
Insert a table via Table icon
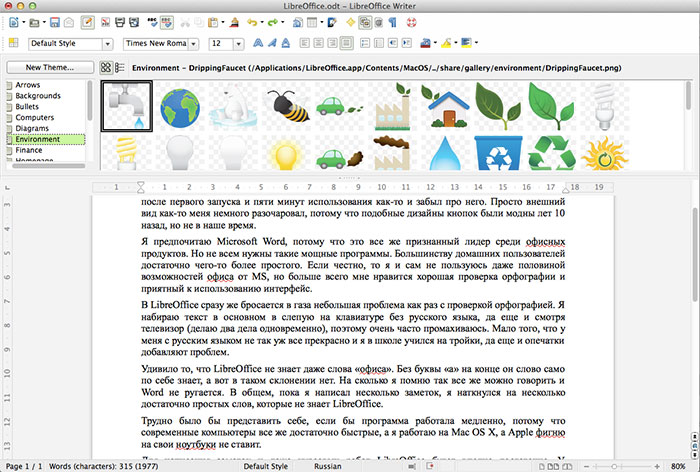click(x=312, y=22)
